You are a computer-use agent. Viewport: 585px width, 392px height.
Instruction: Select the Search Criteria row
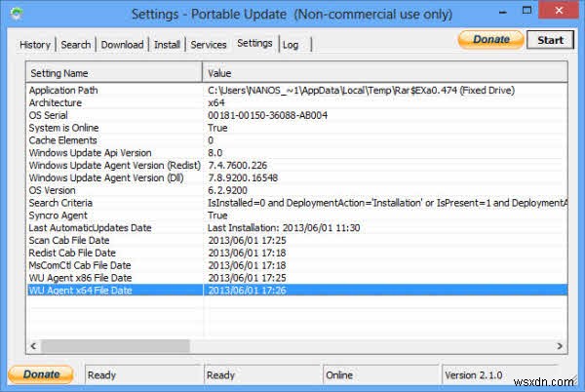(297, 203)
